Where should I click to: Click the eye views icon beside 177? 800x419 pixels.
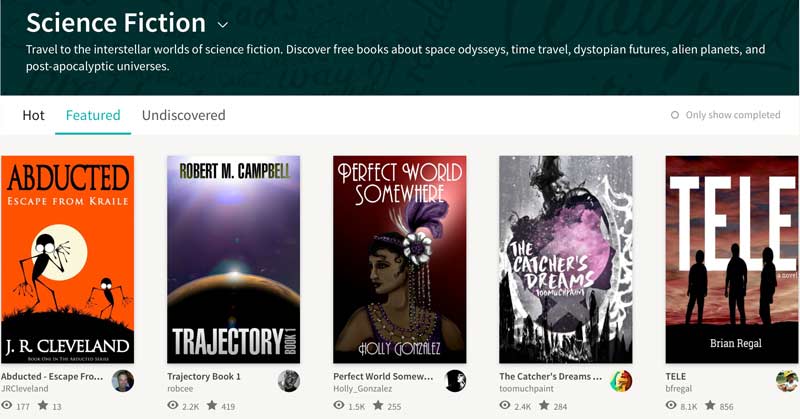tap(7, 405)
